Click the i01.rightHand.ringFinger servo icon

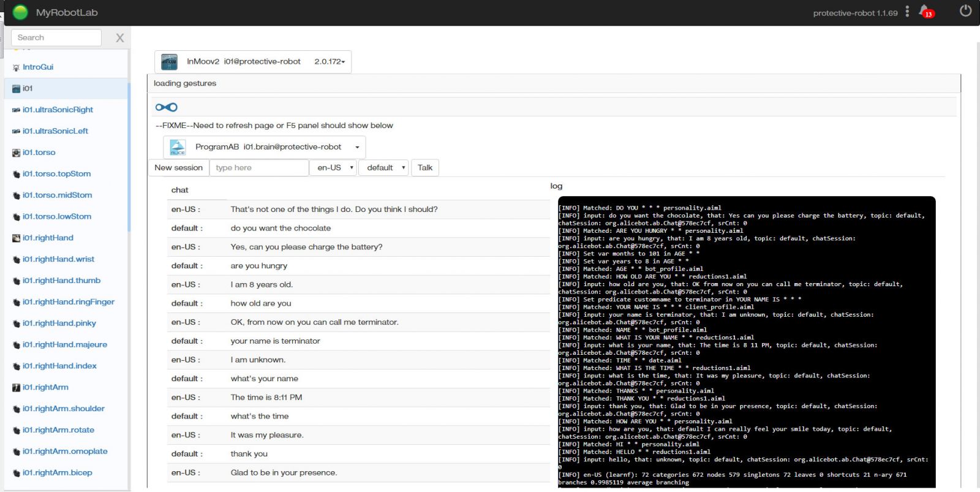[16, 302]
